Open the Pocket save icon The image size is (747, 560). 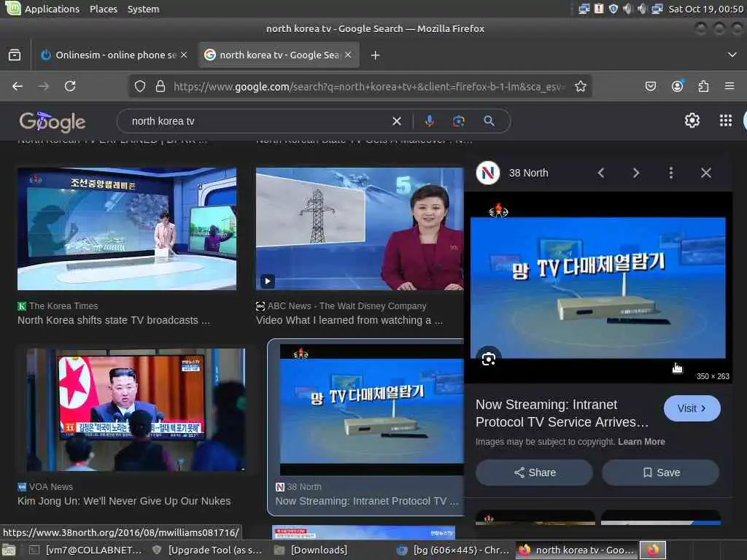click(x=650, y=86)
